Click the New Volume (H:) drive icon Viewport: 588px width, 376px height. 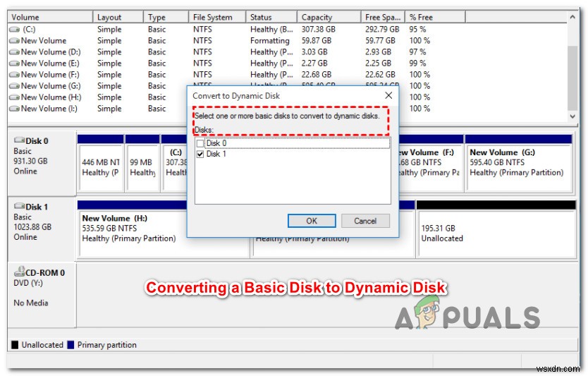pyautogui.click(x=14, y=97)
